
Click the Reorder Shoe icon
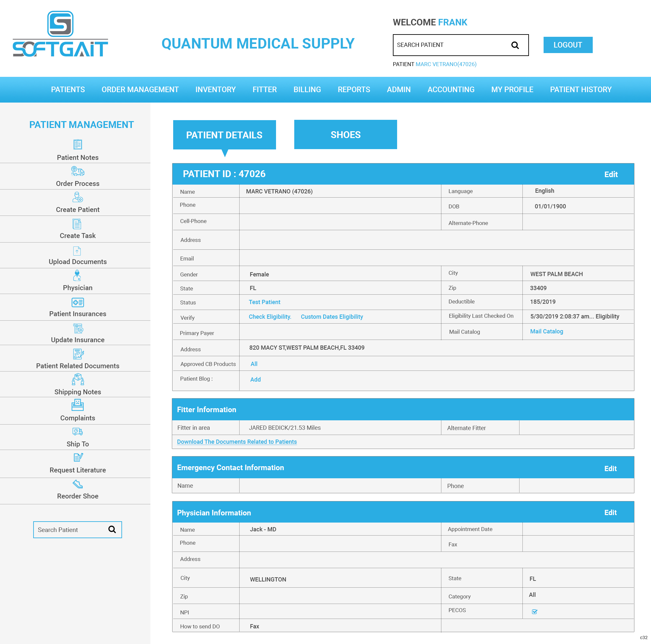77,484
